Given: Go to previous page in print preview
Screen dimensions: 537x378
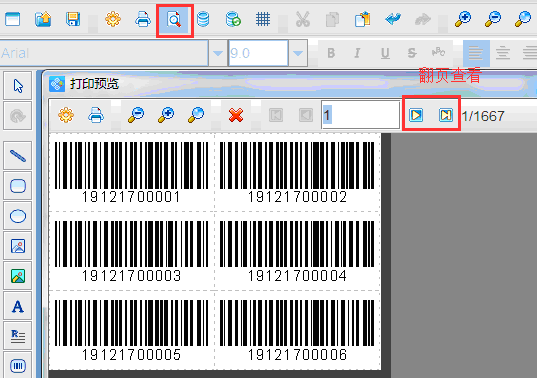Looking at the screenshot, I should (x=306, y=115).
